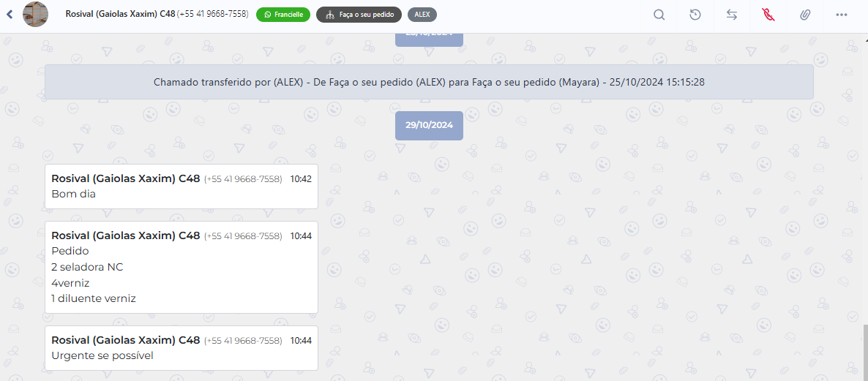Click the Faça o seu pedido department tag

coord(359,15)
